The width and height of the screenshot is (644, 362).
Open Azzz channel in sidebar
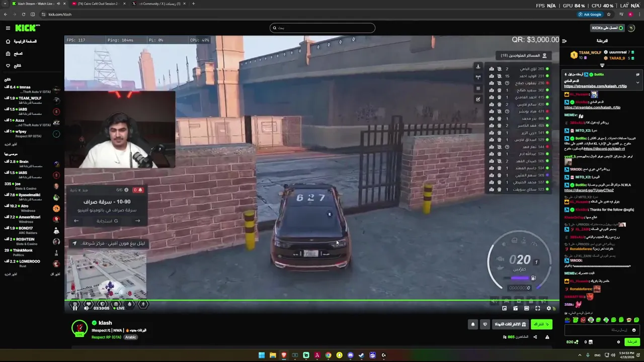coord(32,123)
